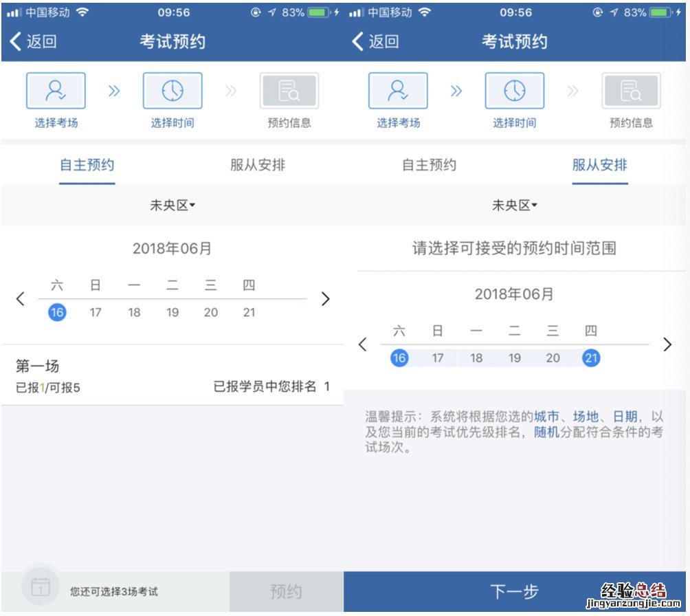Switch to 自主预约 tab on left screen
This screenshot has height=616, width=690.
click(87, 165)
